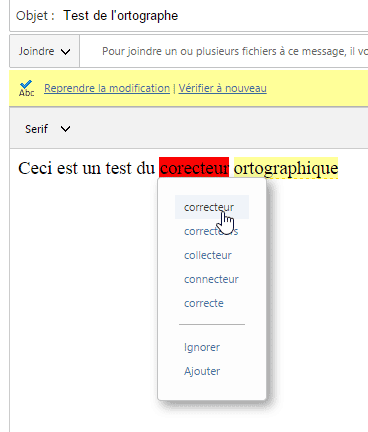Click the Abc spell-check icon
This screenshot has width=368, height=432.
26,88
